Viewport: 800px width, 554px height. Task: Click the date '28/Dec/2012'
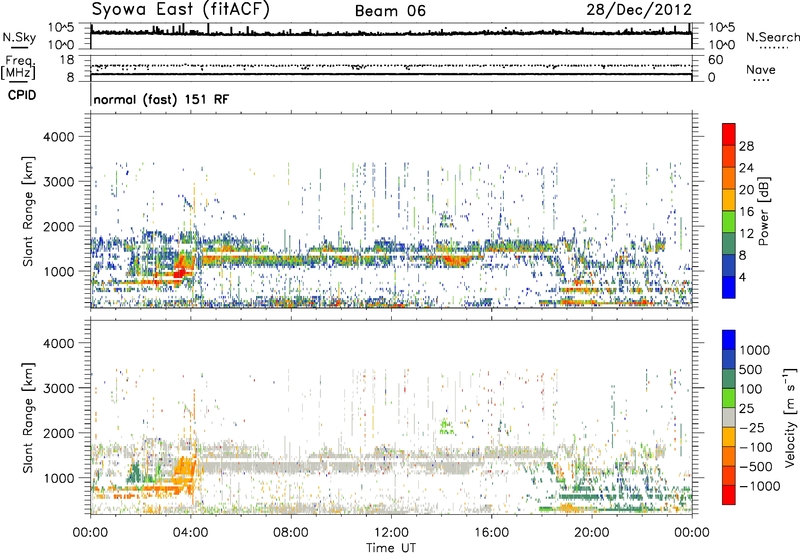coord(639,10)
